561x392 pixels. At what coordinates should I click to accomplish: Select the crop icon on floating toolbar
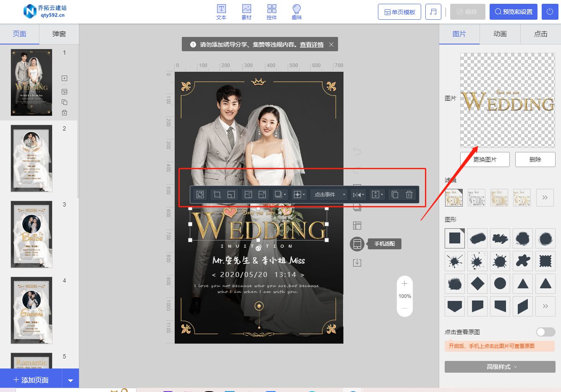point(217,194)
